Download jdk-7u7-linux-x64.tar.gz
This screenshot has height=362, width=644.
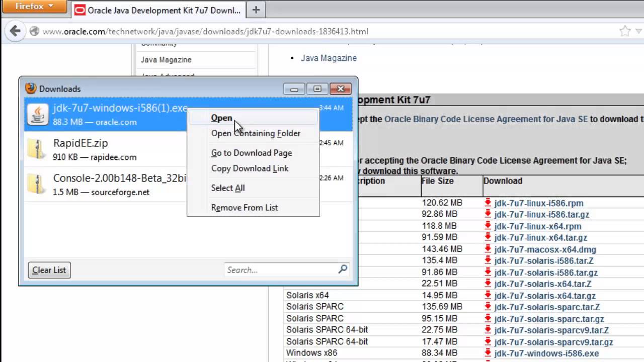pyautogui.click(x=540, y=238)
